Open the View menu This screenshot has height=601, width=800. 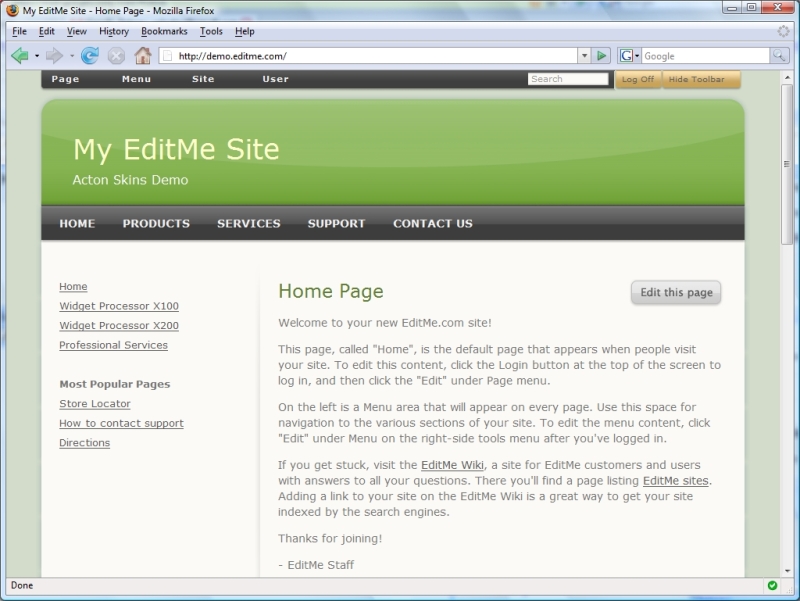click(x=77, y=31)
